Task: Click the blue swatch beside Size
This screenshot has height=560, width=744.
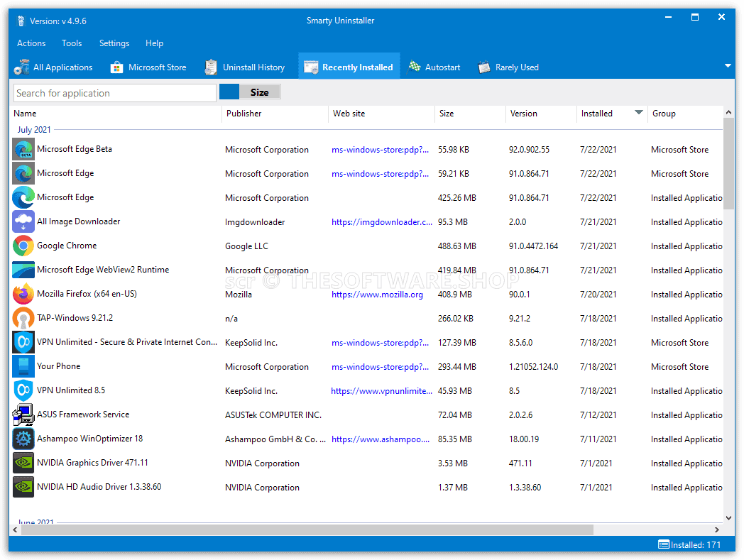Action: click(x=229, y=92)
